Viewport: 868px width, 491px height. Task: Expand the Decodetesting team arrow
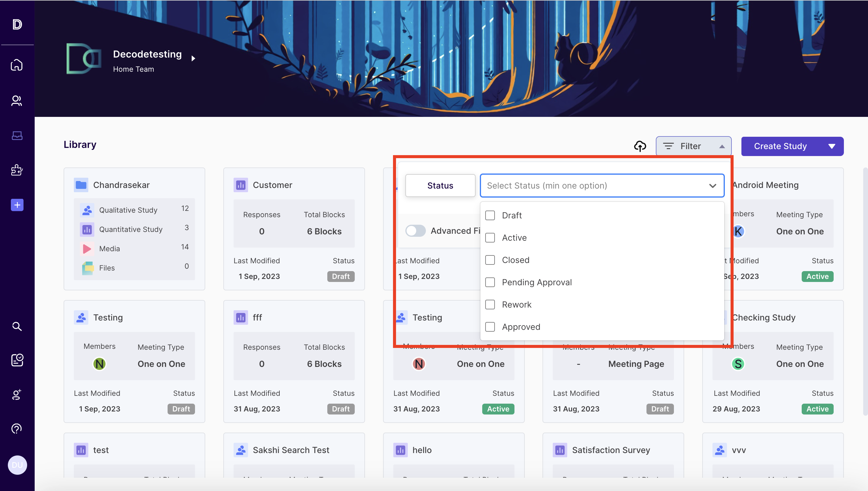[x=193, y=58]
